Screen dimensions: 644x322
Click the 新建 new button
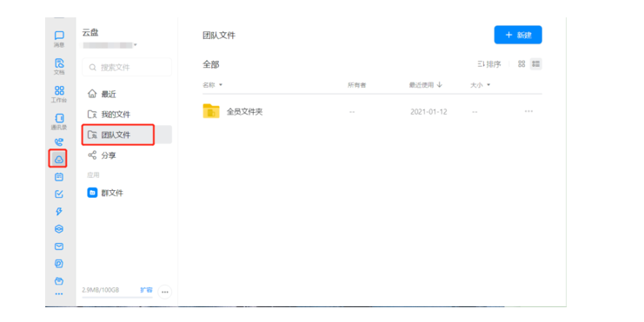click(x=518, y=35)
